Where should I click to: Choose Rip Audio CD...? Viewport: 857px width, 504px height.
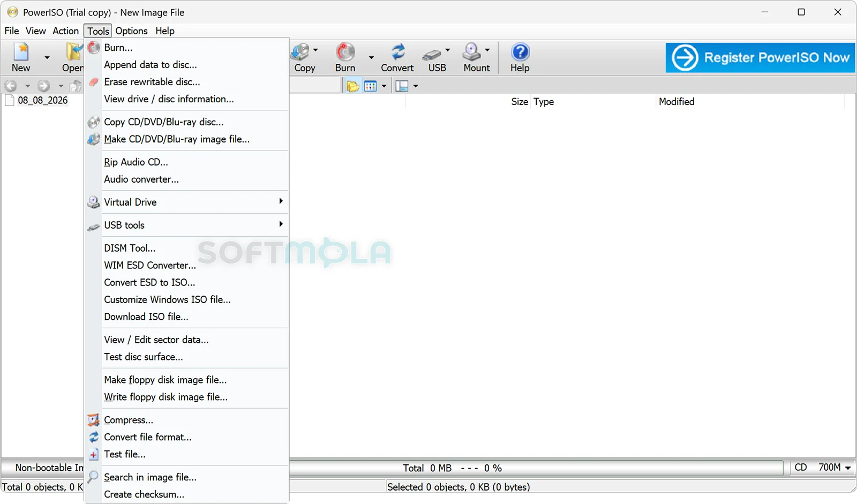pos(186,162)
